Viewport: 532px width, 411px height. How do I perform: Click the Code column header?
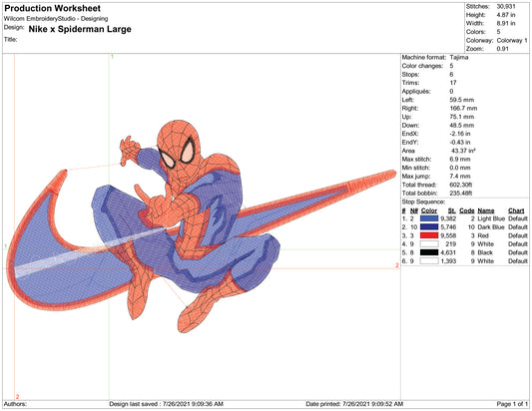[x=467, y=210]
